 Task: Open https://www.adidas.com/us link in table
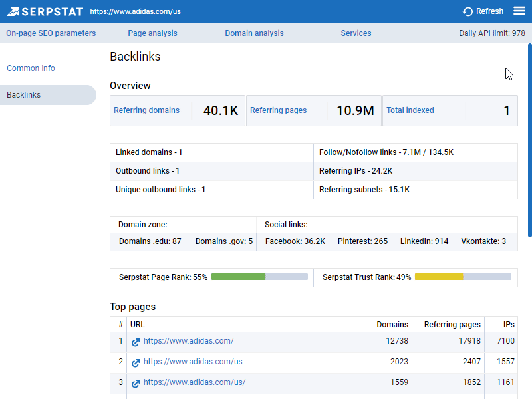pos(193,362)
